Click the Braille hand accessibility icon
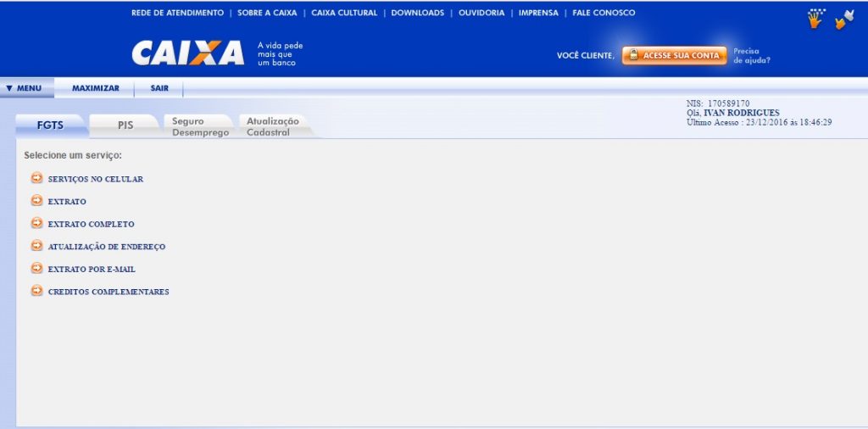The image size is (868, 429). click(815, 19)
